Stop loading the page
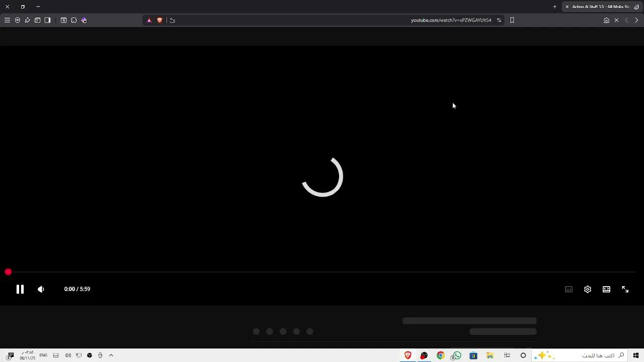644x362 pixels. (616, 20)
